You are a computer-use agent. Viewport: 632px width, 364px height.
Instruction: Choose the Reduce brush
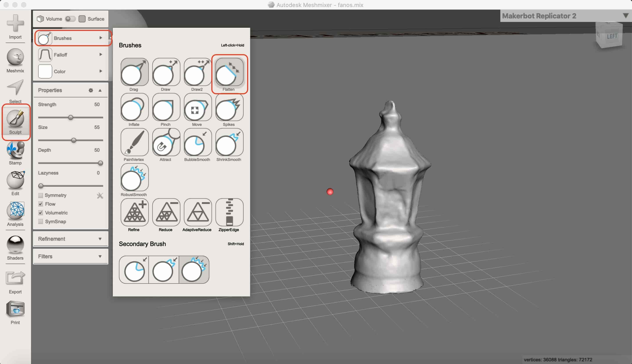point(166,212)
